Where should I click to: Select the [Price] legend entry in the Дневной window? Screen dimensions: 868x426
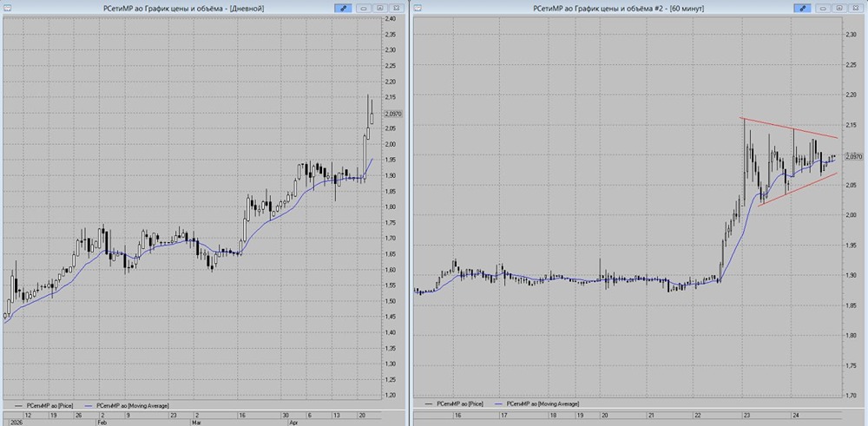(45, 406)
